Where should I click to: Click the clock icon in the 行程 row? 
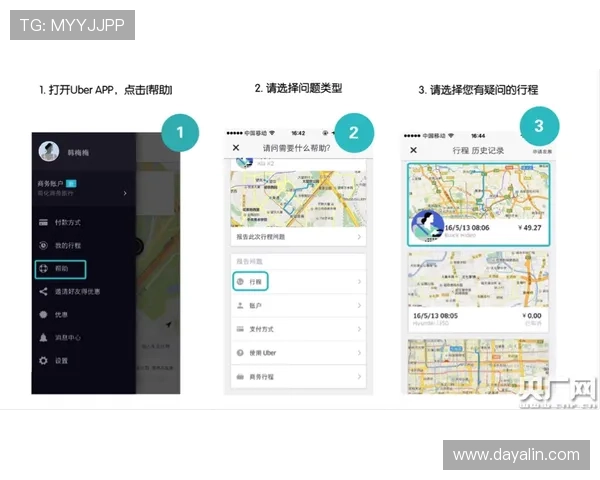pos(240,282)
